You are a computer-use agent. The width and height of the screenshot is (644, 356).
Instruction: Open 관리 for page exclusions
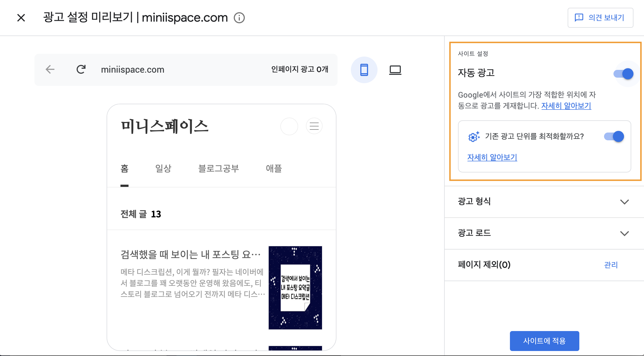(611, 265)
